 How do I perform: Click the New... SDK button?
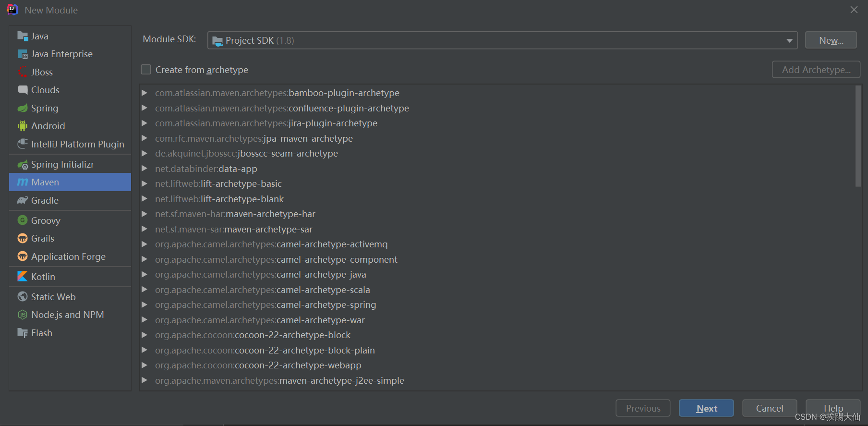pos(831,40)
